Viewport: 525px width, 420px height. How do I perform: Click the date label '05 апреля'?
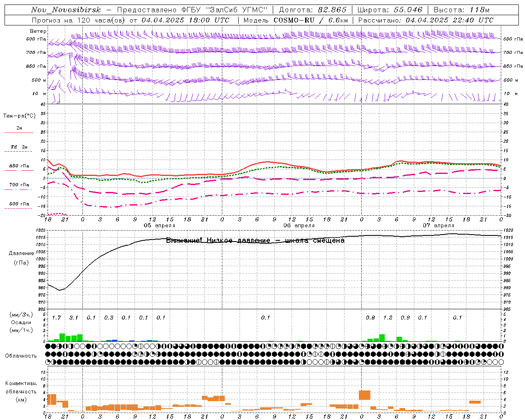tap(159, 225)
